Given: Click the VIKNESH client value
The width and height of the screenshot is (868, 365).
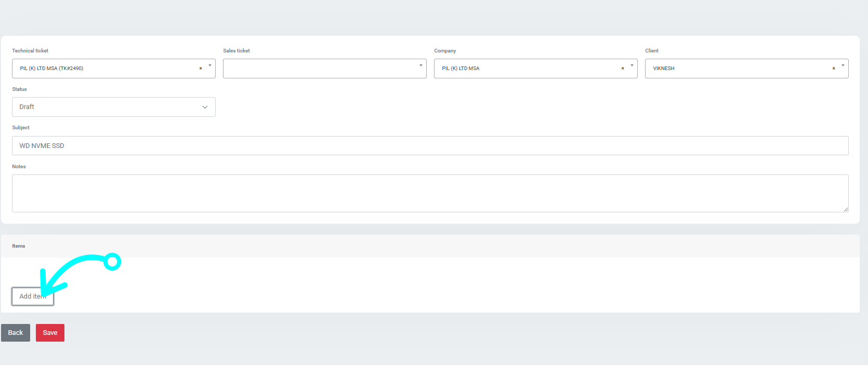Looking at the screenshot, I should [664, 69].
